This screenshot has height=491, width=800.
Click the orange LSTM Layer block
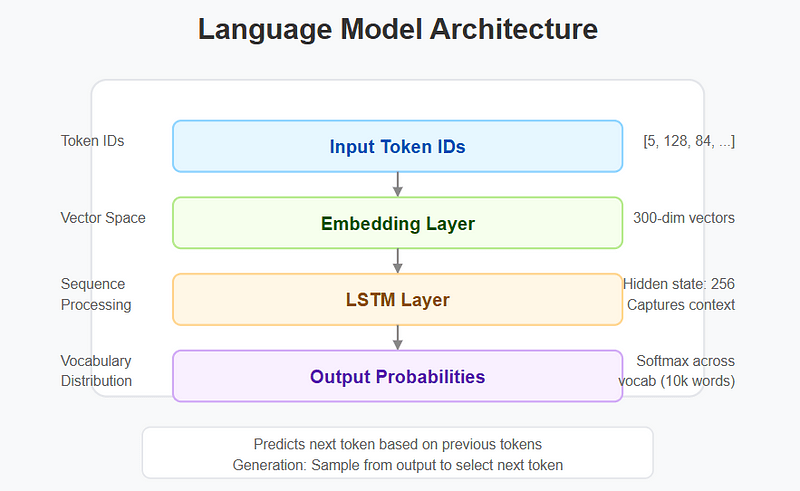tap(397, 299)
